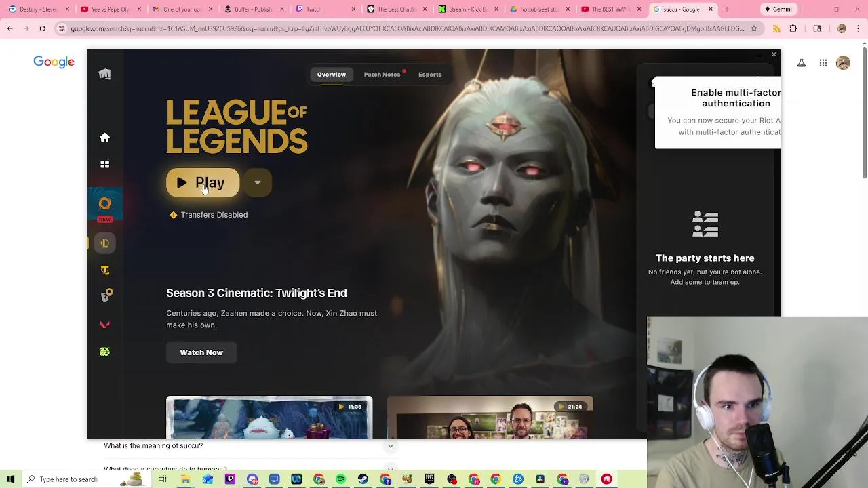The height and width of the screenshot is (488, 868).
Task: Click Season 3 Cinematic: Twilight's End heading
Action: tap(256, 293)
